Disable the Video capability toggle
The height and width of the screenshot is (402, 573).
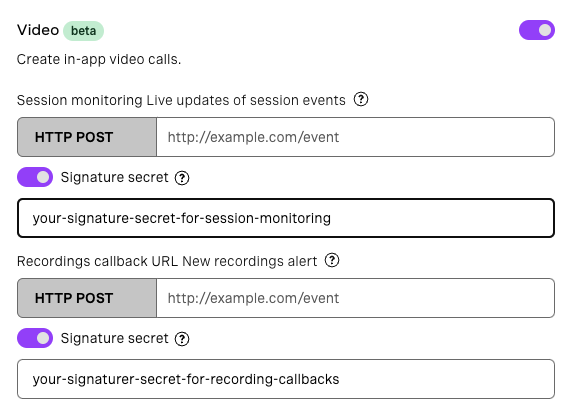[x=536, y=30]
